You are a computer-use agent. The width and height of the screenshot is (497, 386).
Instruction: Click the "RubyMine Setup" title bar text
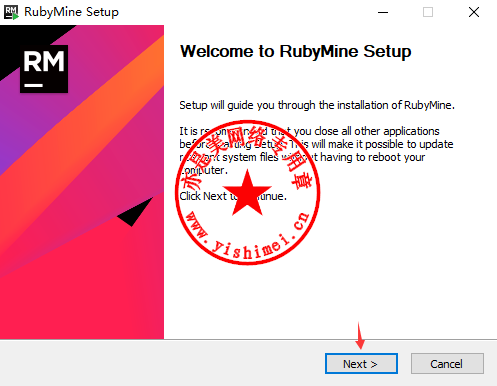click(x=71, y=12)
